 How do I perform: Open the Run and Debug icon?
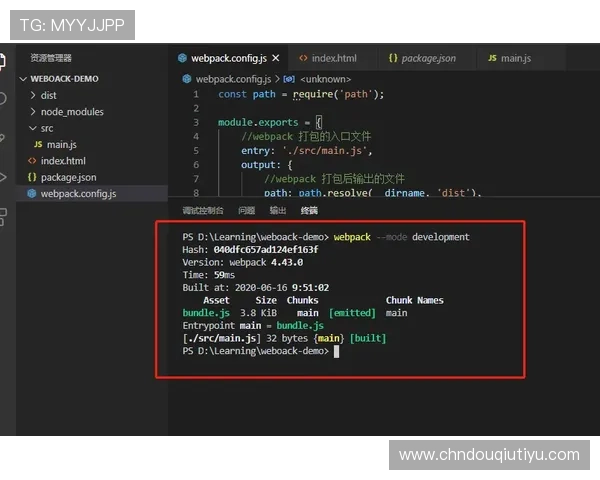point(4,176)
